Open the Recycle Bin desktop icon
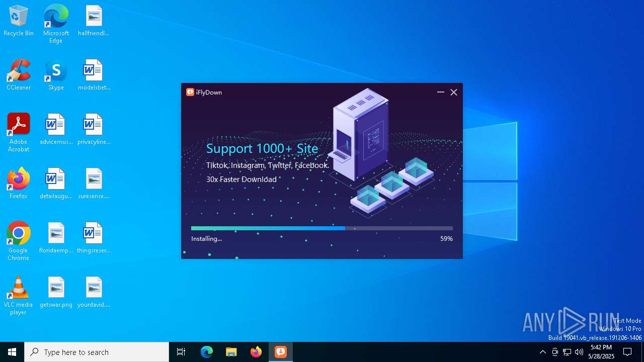 tap(19, 21)
